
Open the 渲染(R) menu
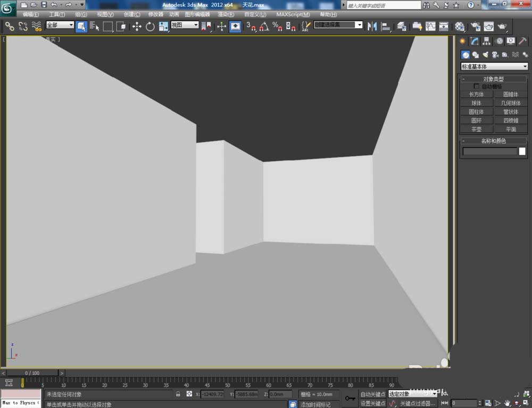click(226, 14)
